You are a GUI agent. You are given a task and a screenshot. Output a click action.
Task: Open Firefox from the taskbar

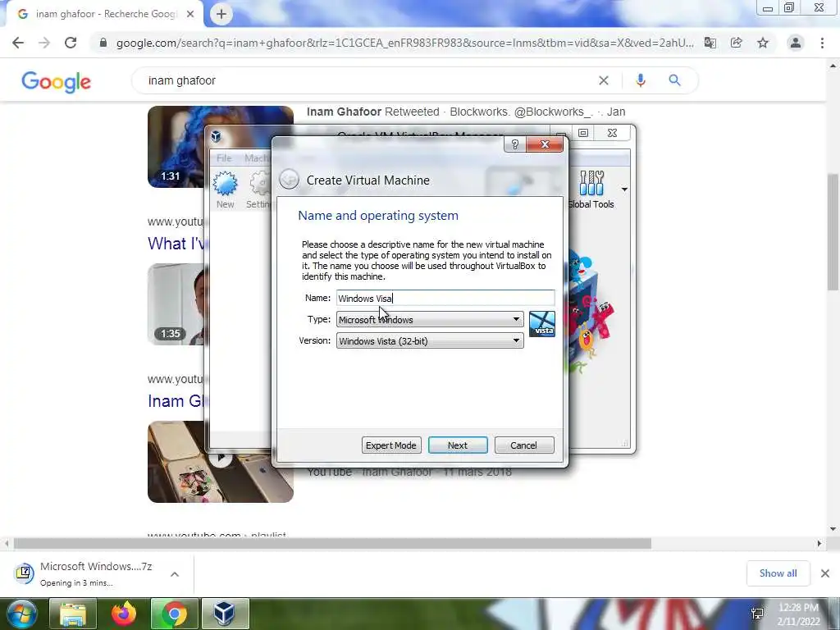click(x=124, y=614)
